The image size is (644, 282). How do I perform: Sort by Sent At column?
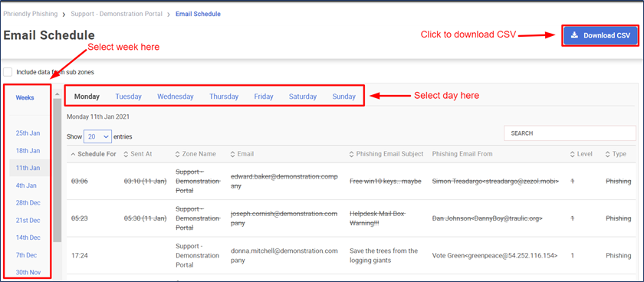[138, 154]
